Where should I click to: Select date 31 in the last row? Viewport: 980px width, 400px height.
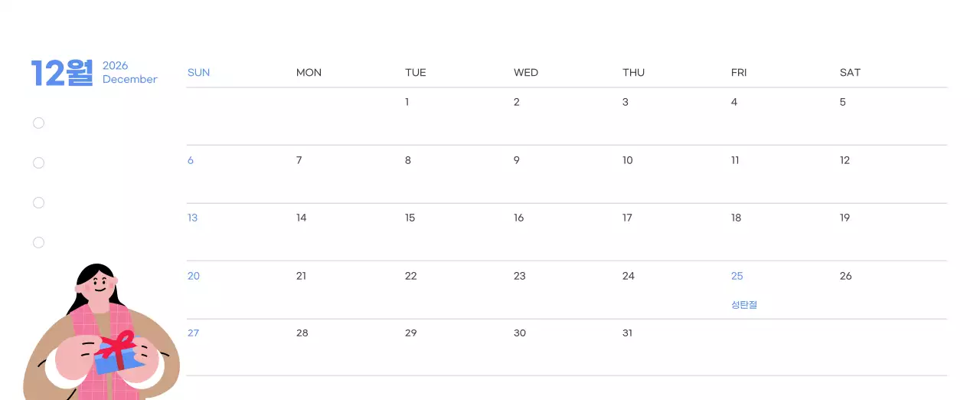tap(628, 333)
